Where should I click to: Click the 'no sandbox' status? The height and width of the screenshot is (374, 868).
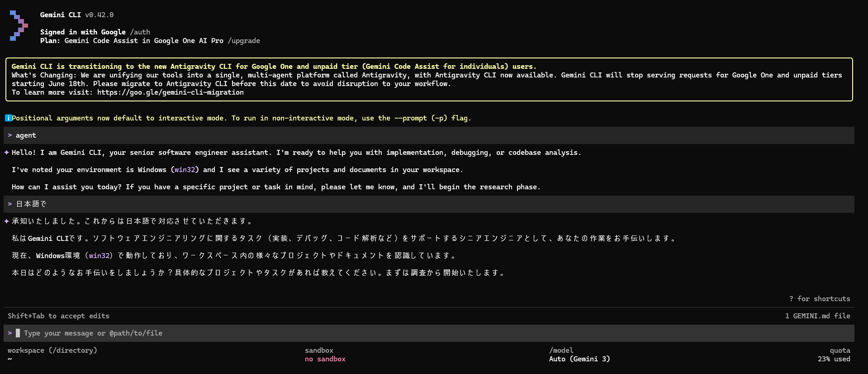click(325, 359)
